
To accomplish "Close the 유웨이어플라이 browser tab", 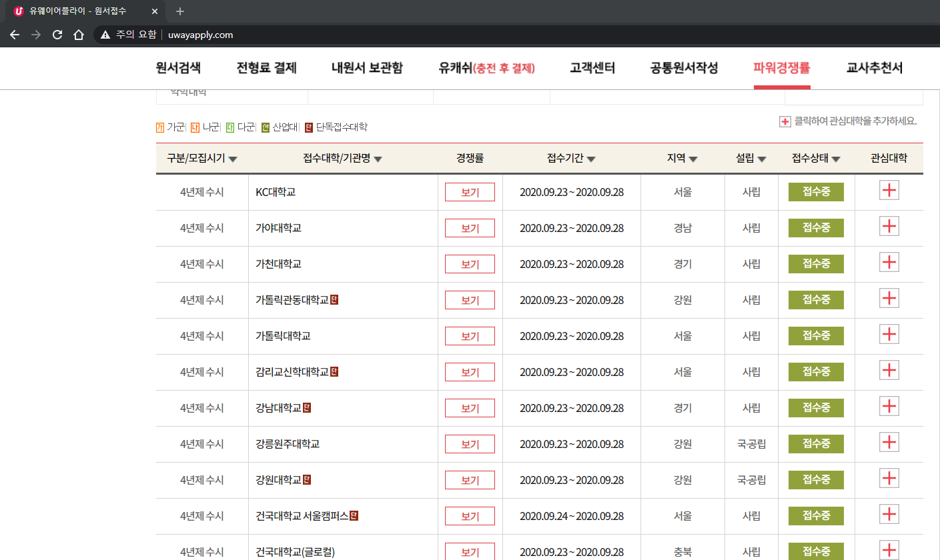I will 155,11.
